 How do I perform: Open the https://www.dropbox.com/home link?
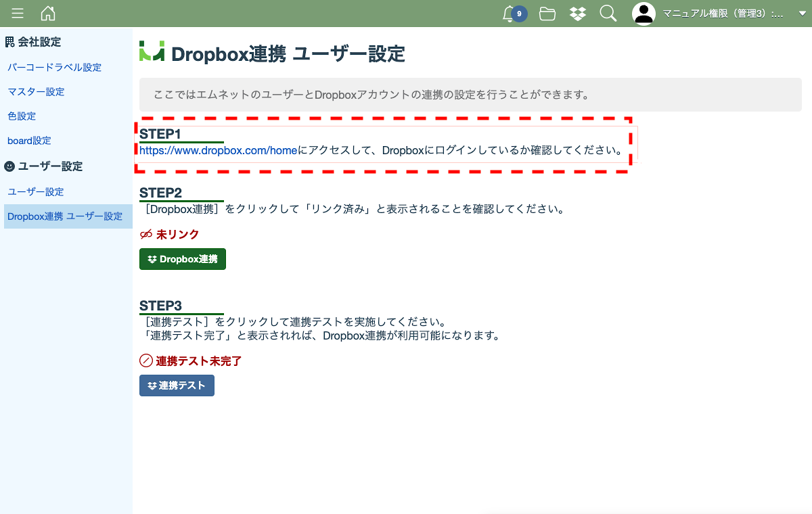219,150
